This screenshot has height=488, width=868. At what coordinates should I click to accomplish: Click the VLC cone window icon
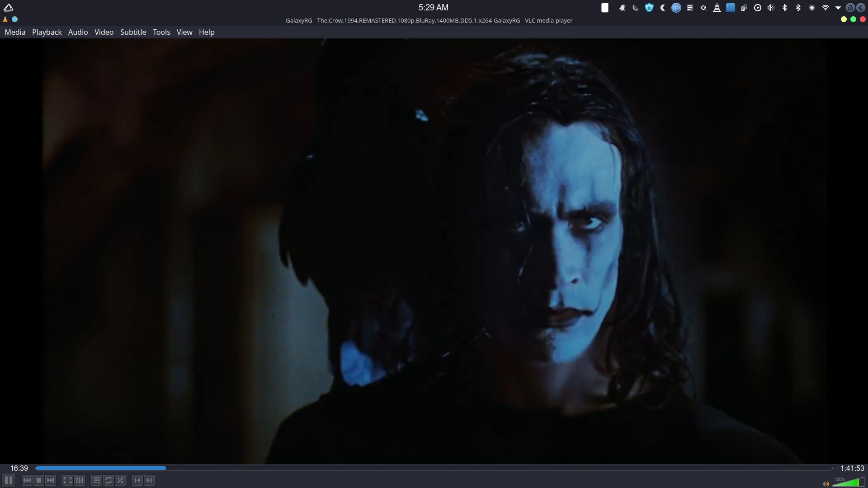[5, 19]
